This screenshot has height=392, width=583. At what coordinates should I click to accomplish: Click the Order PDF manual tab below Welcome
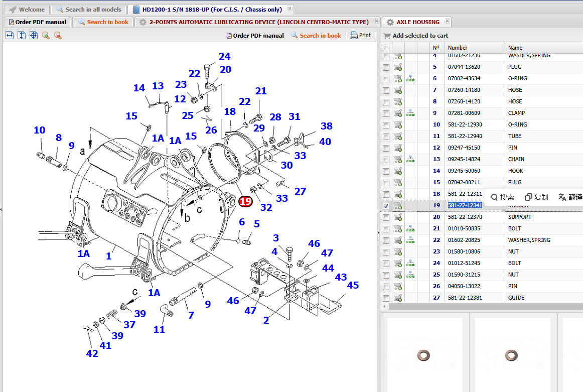(37, 22)
